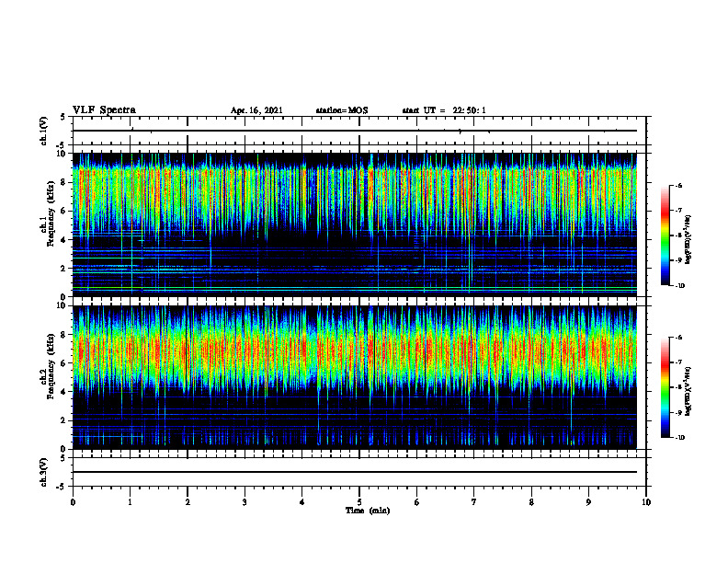
Task: Click the ch.1 colorbar log(PSD) label
Action: (x=688, y=239)
